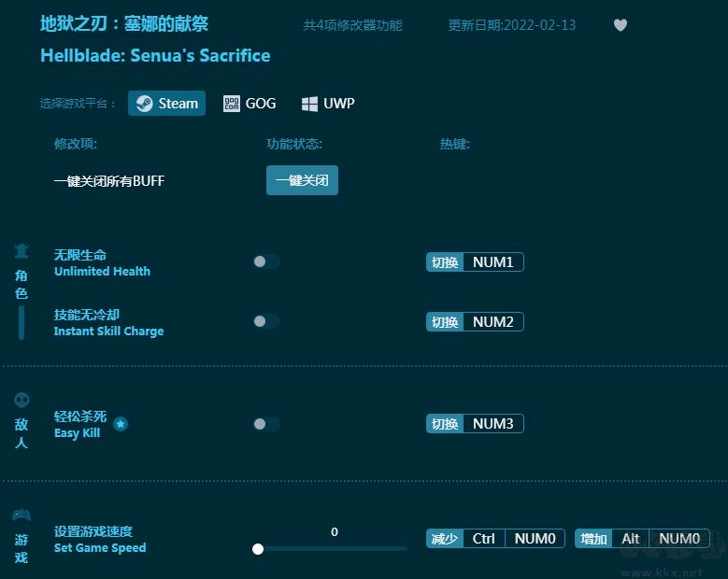
Task: Toggle the Easy Kill switch
Action: [266, 424]
